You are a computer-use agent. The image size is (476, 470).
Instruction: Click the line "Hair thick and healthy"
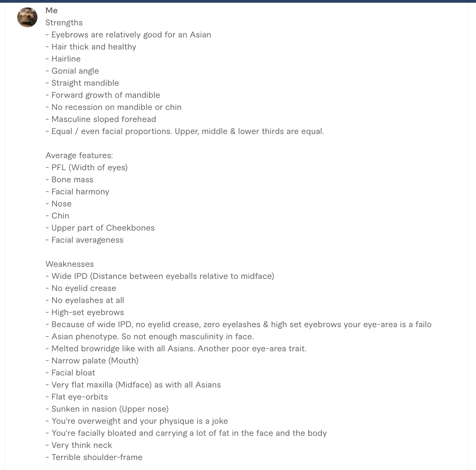(91, 47)
